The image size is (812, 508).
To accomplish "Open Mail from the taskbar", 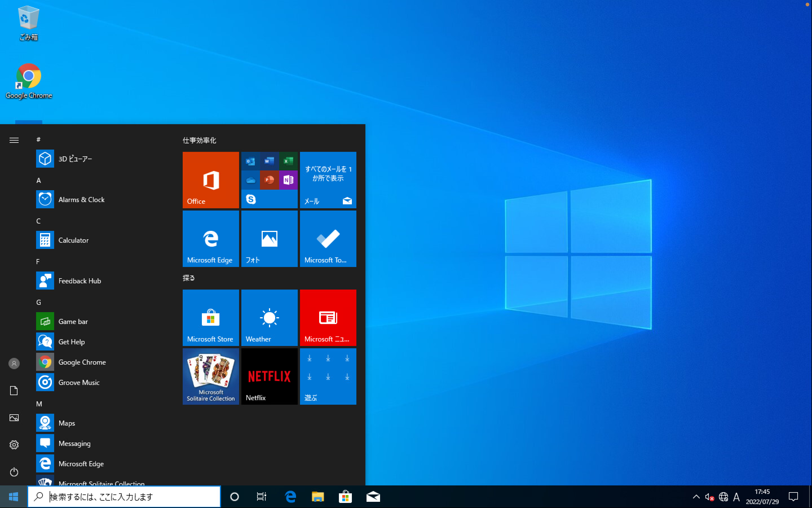I will (373, 497).
